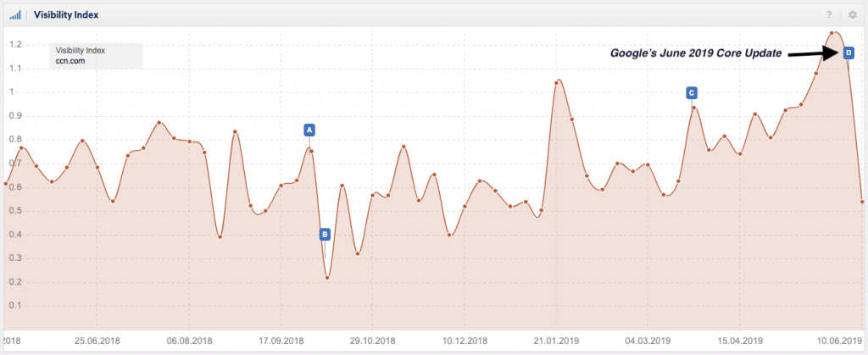Screen dimensions: 868x355
Task: Open event marker D for the Core Update
Action: (849, 53)
